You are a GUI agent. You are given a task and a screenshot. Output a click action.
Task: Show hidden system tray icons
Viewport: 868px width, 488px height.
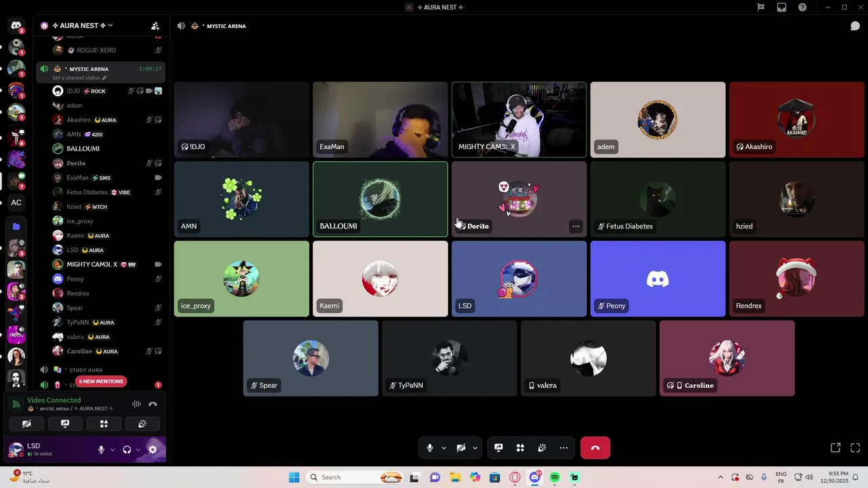click(x=720, y=477)
